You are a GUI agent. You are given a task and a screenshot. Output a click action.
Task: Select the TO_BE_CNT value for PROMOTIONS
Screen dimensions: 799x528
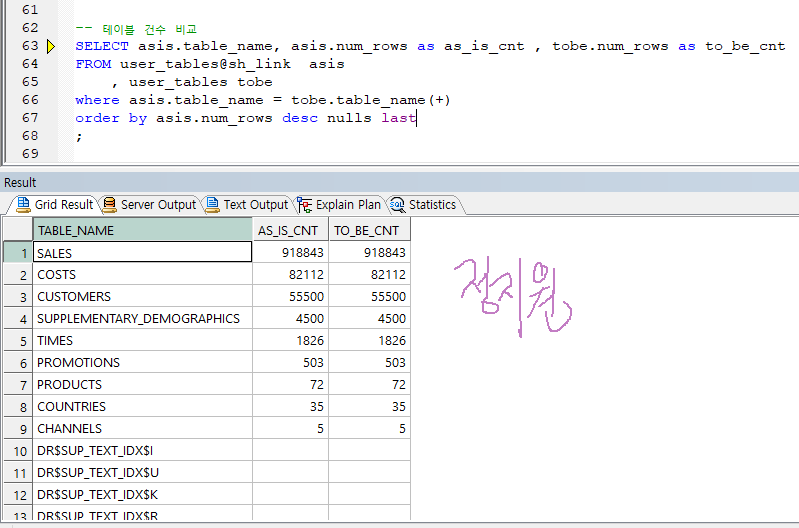[369, 363]
